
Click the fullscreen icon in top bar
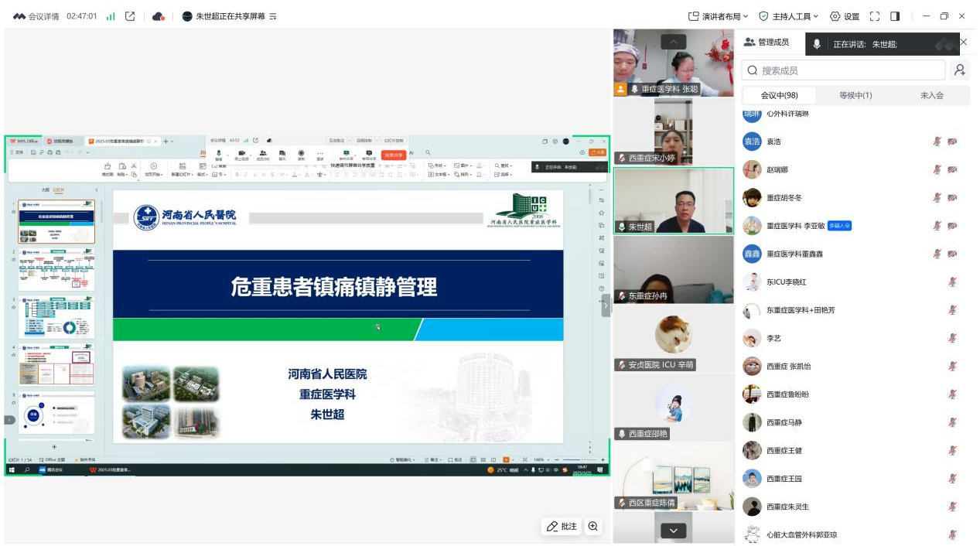pyautogui.click(x=875, y=16)
